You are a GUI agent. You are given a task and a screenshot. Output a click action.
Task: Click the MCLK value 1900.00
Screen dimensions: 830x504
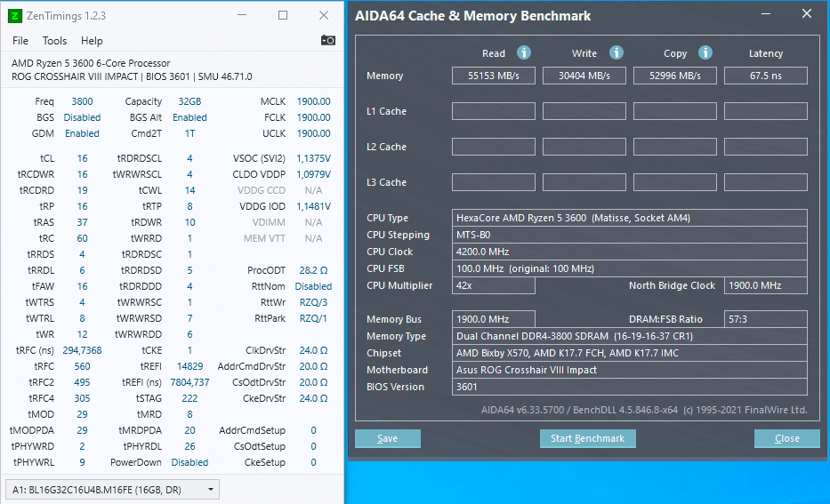point(313,101)
